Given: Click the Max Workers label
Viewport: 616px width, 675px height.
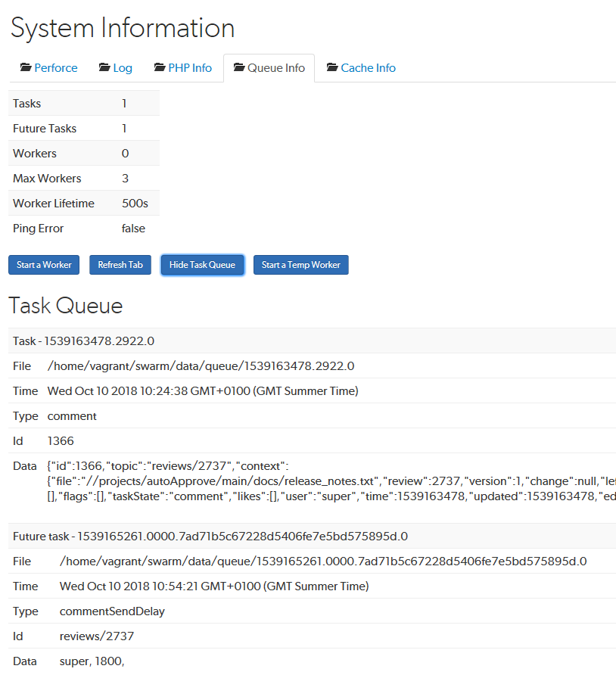Looking at the screenshot, I should coord(47,179).
